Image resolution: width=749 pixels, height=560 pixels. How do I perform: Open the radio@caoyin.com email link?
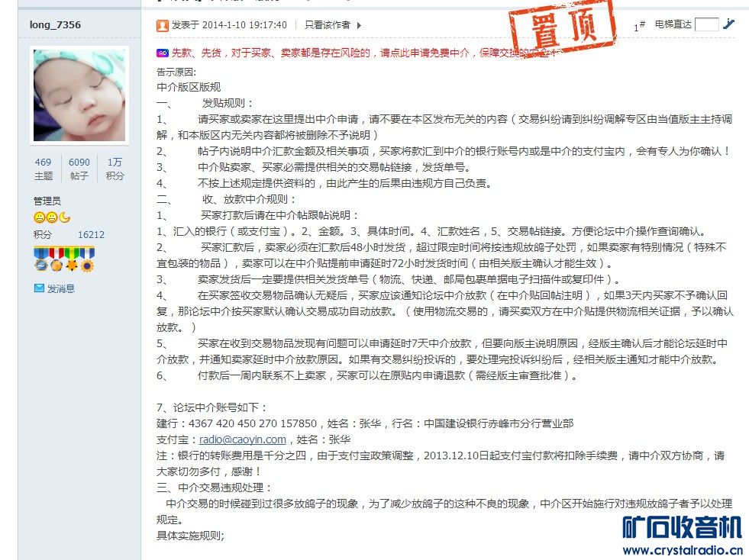(x=243, y=439)
